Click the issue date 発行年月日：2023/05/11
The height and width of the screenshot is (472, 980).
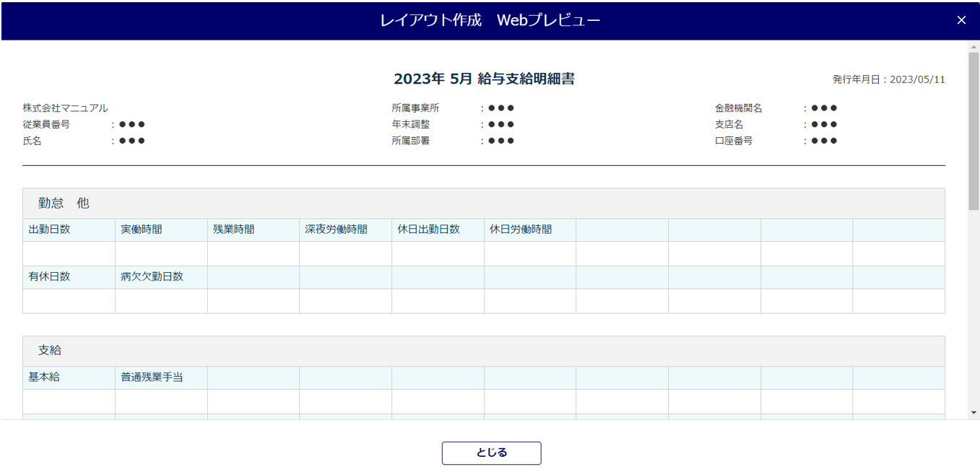tap(888, 79)
